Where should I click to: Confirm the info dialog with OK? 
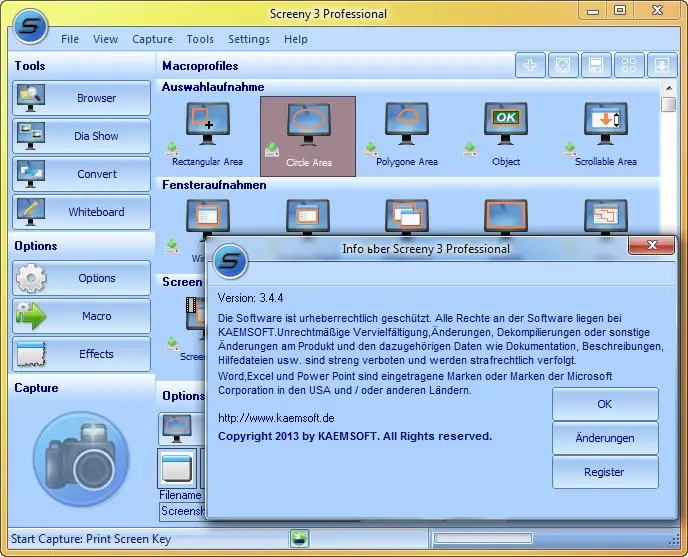(605, 404)
